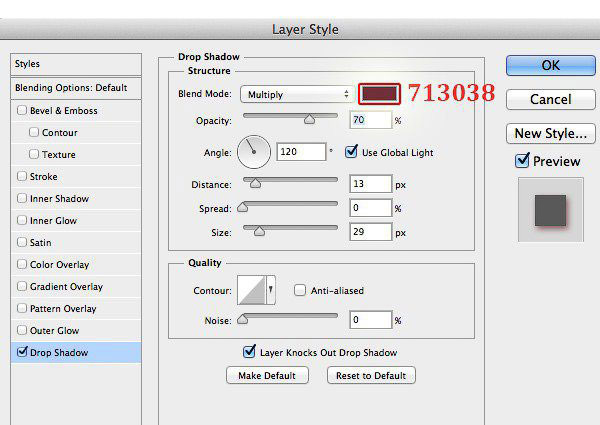Open the shadow color swatch
The image size is (600, 425).
[379, 94]
